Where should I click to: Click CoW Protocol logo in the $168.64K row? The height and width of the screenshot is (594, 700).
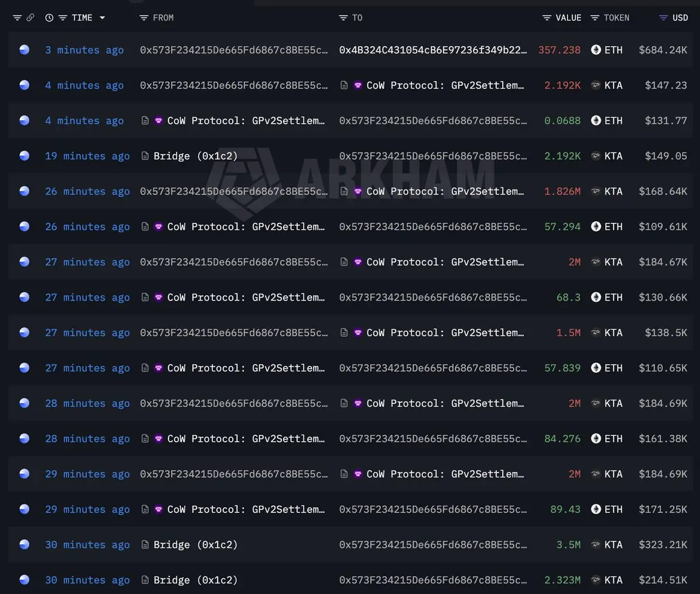(358, 191)
